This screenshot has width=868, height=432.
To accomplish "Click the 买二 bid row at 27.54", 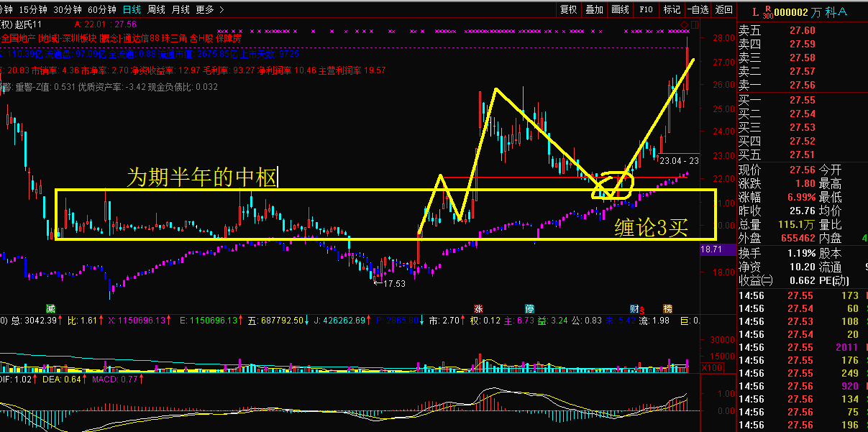I will coord(803,114).
